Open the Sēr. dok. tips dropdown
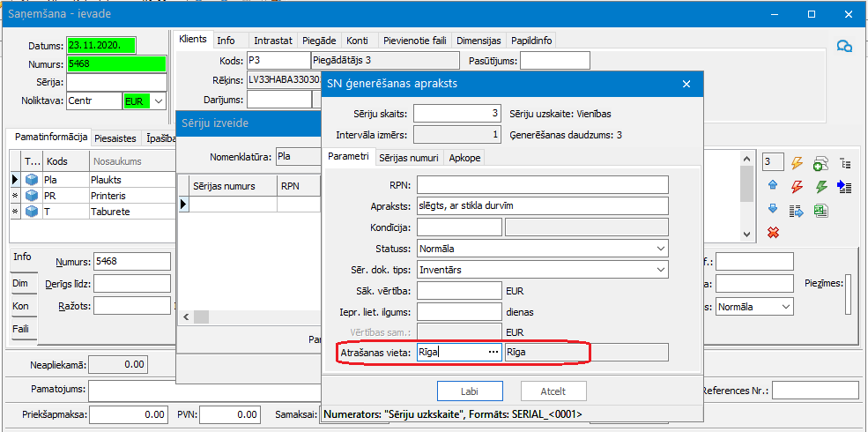The image size is (868, 432). [x=660, y=270]
